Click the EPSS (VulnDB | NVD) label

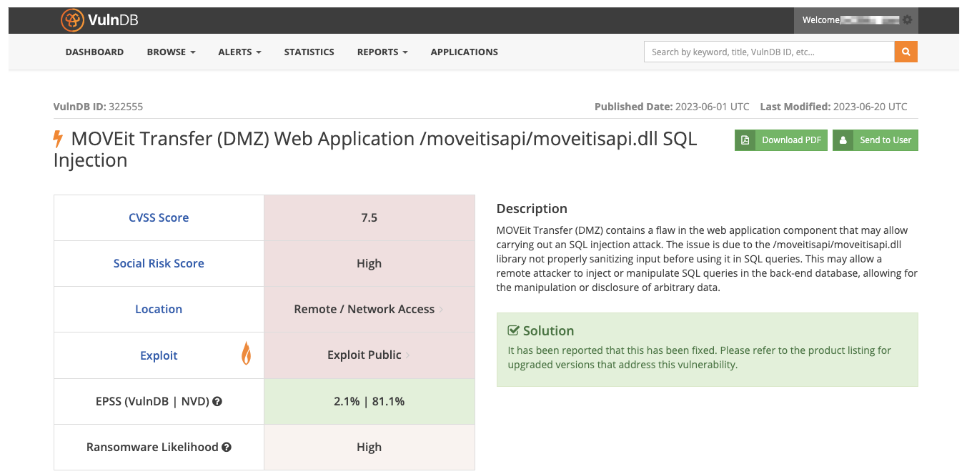(153, 401)
